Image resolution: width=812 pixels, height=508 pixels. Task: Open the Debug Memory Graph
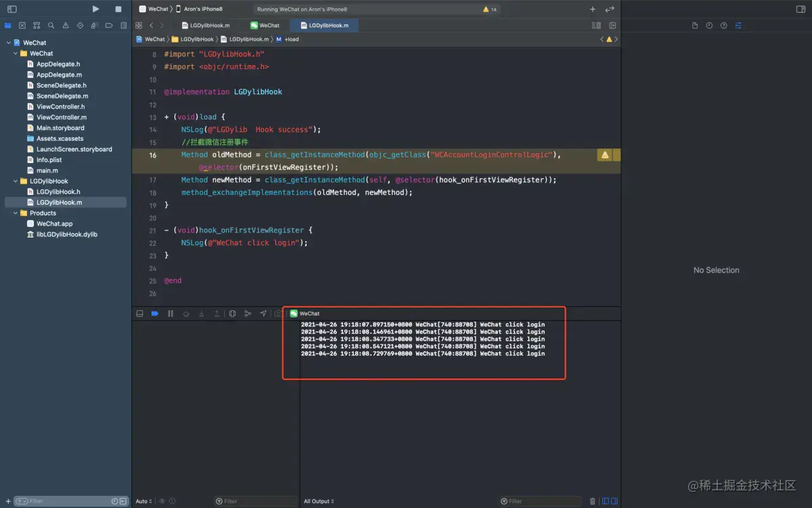(248, 314)
